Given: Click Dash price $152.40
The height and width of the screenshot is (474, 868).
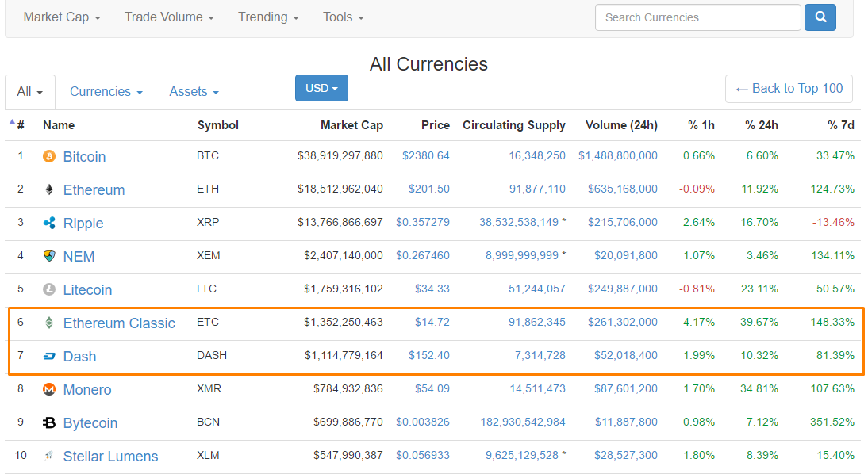Looking at the screenshot, I should tap(429, 355).
